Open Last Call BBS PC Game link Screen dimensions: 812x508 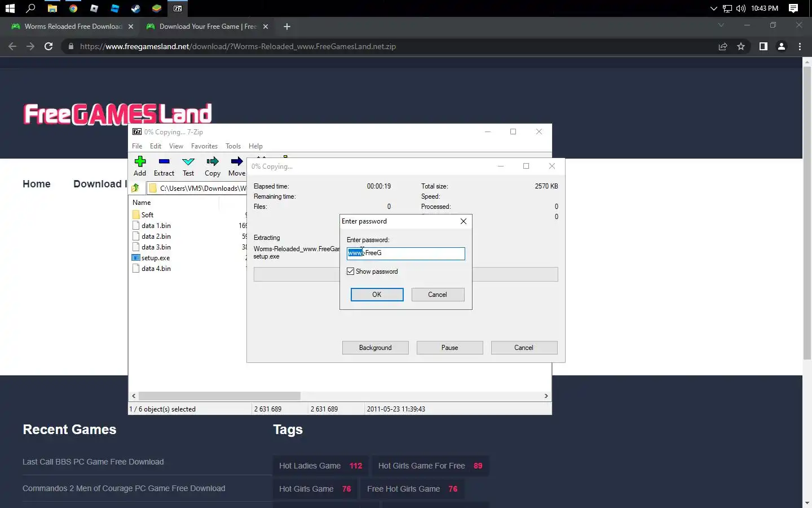[93, 462]
